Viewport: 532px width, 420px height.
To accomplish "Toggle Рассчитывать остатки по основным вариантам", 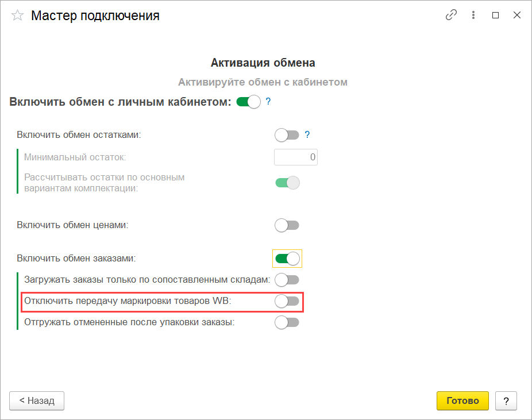I will (287, 183).
